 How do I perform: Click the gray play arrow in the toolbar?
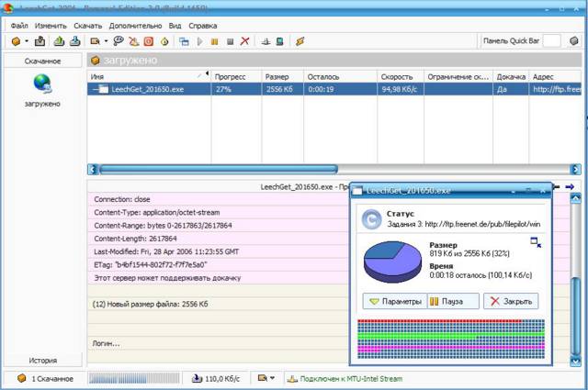(x=200, y=41)
